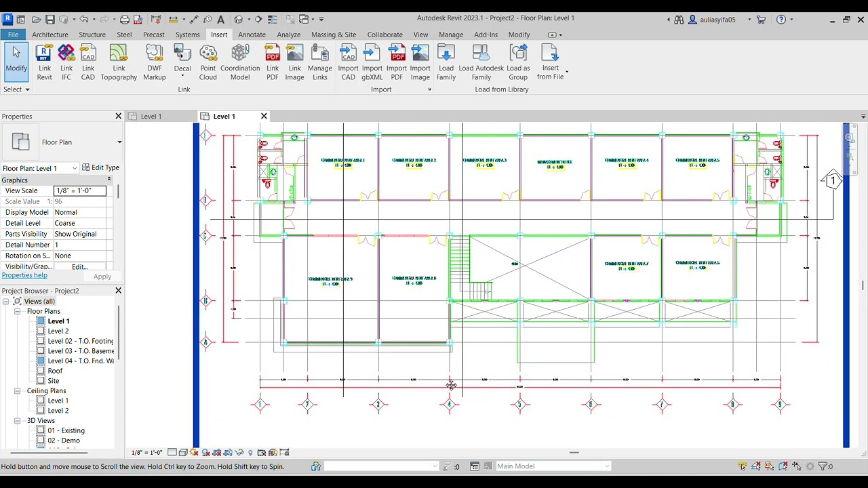
Task: Expand the Select panel dropdown
Action: pyautogui.click(x=16, y=89)
